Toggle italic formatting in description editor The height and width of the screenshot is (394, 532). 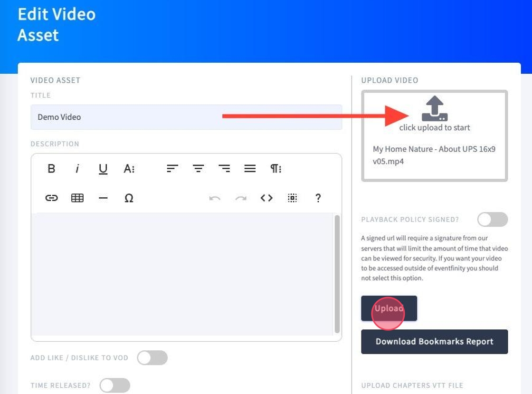tap(77, 169)
